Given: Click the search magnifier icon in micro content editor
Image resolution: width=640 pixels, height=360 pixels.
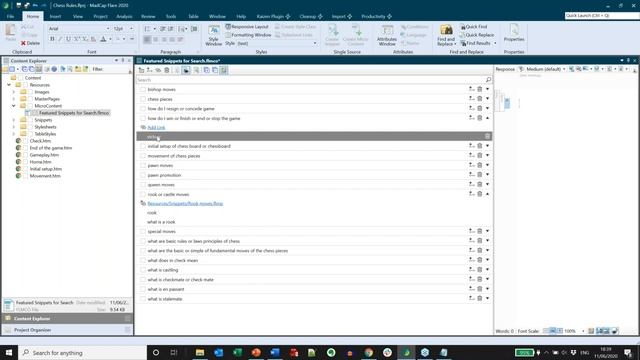Looking at the screenshot, I should pyautogui.click(x=488, y=80).
